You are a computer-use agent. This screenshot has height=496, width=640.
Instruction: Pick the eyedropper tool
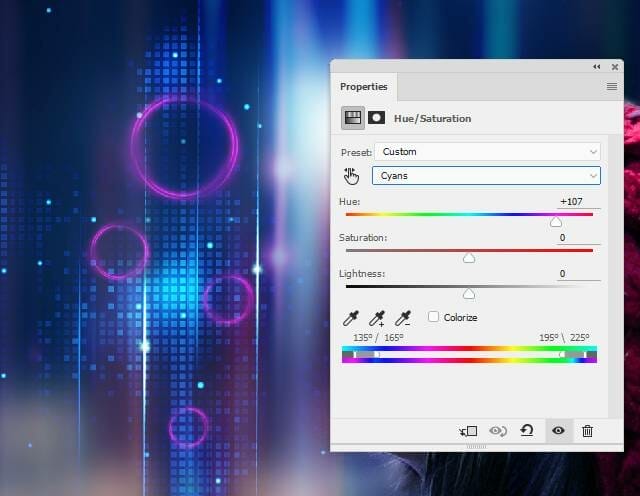tap(351, 318)
